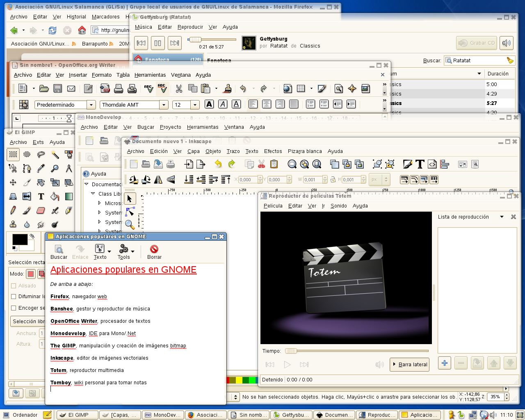Open the Efectos menu in Inkscape
The height and width of the screenshot is (420, 525).
point(273,151)
